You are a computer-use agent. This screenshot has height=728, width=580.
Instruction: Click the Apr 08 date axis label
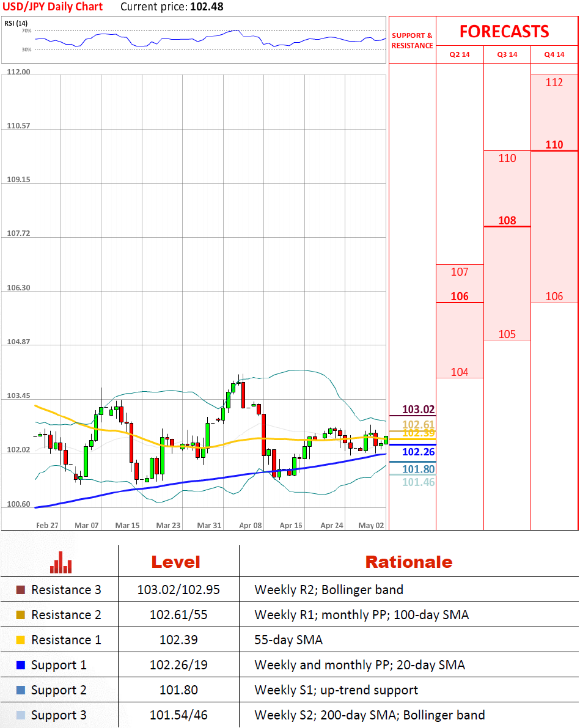(251, 525)
